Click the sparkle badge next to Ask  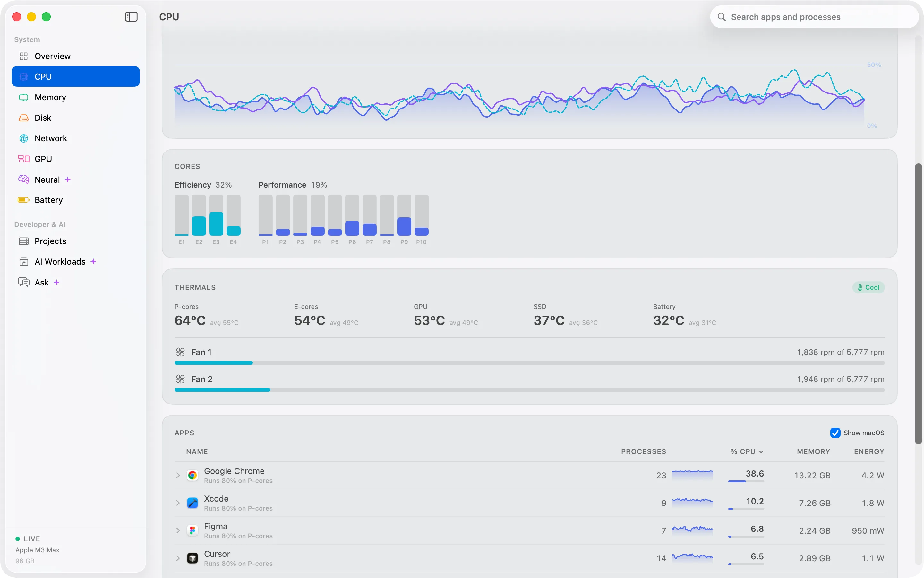pyautogui.click(x=56, y=282)
